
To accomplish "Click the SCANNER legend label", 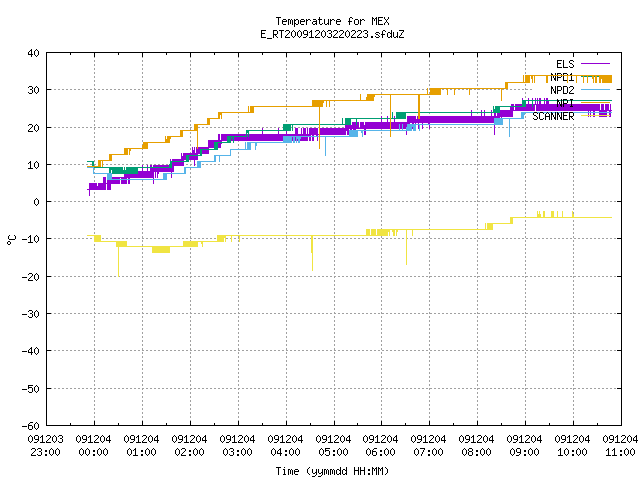I will pos(553,116).
